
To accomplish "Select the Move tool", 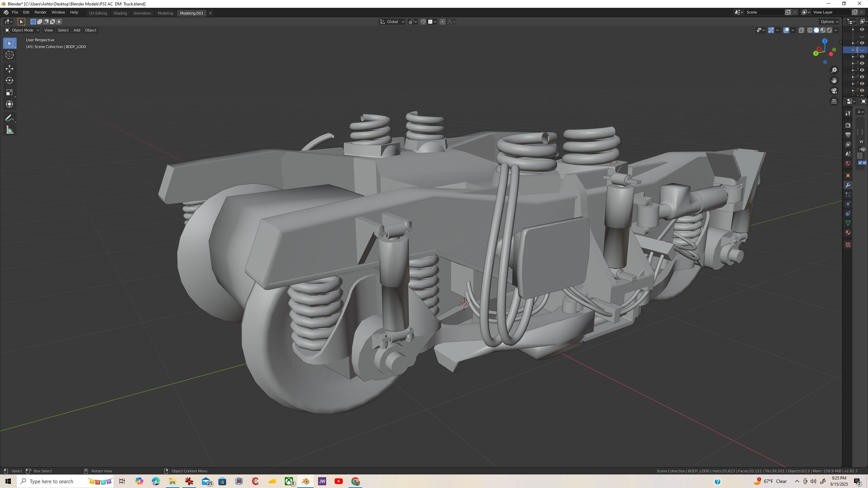I will point(9,69).
